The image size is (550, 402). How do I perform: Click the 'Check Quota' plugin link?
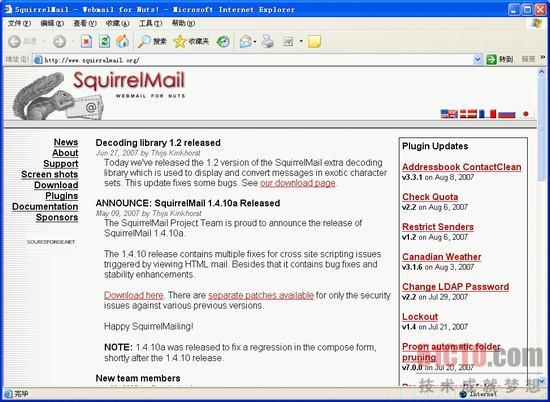430,197
